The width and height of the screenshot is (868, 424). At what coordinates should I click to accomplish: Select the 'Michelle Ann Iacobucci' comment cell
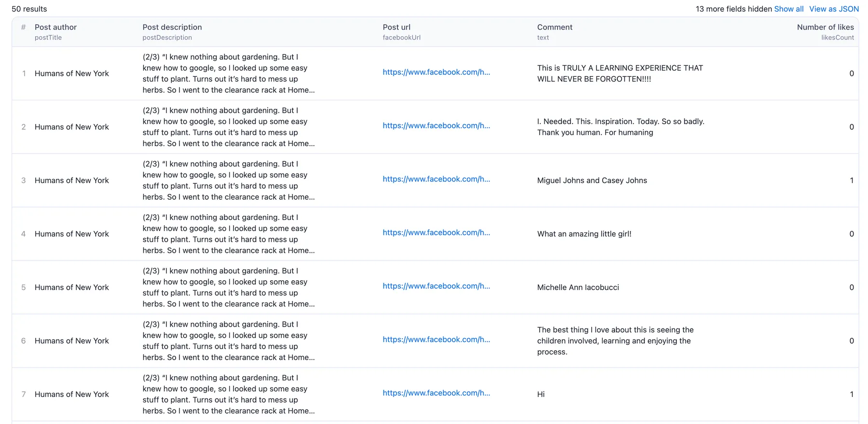[578, 287]
